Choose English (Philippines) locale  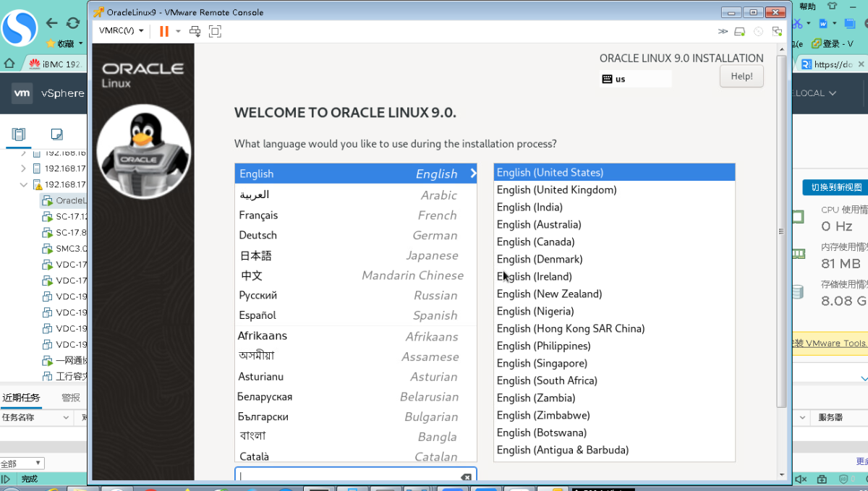(x=614, y=346)
